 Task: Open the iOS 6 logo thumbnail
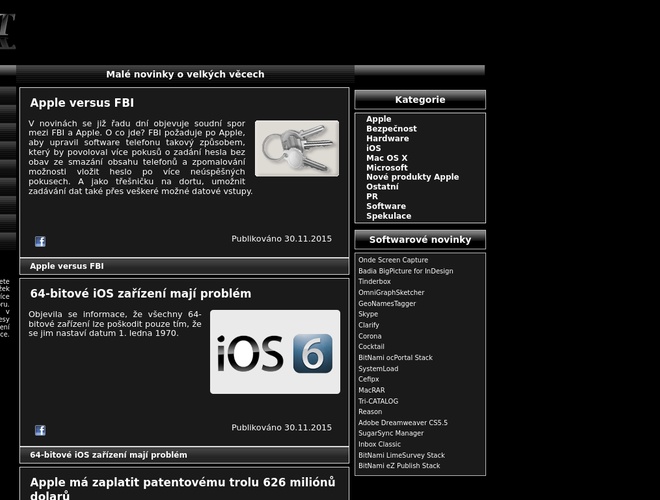pos(275,352)
